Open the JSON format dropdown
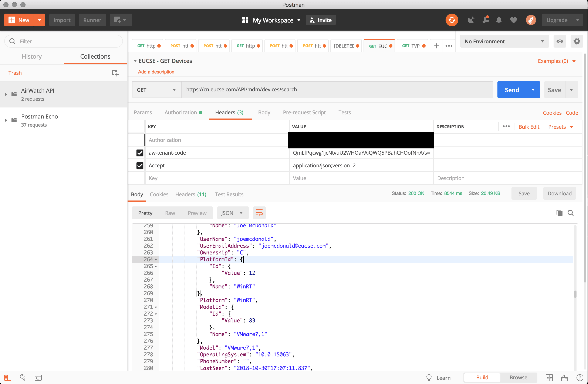 [x=233, y=213]
